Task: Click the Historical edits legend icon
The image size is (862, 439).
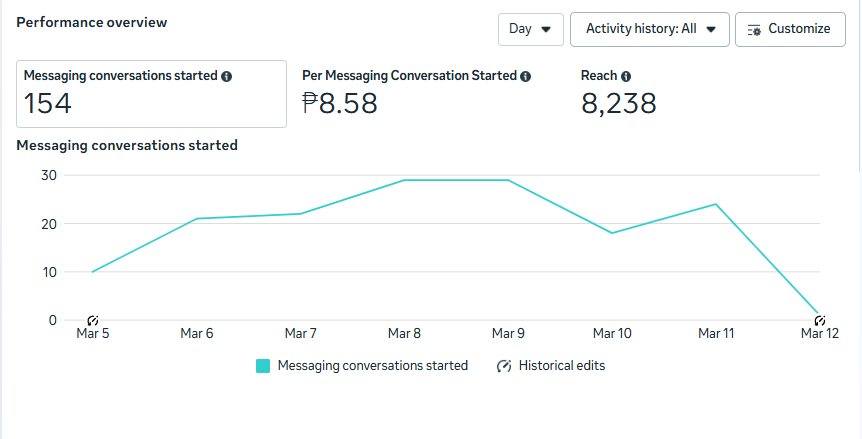Action: 504,366
